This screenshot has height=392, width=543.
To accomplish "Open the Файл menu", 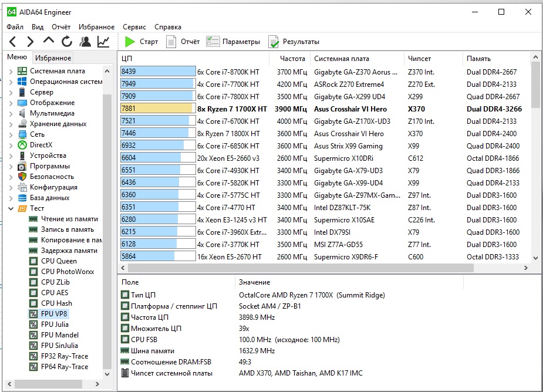I will 15,26.
